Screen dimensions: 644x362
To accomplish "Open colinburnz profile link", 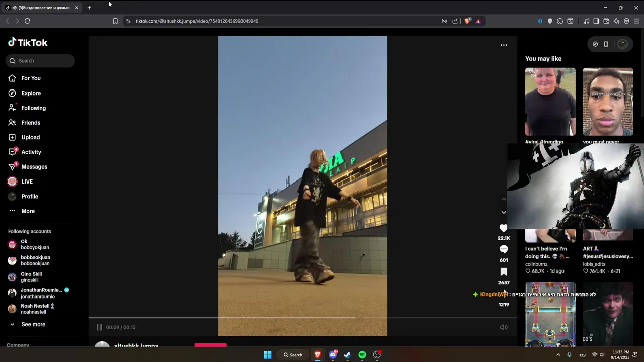I will pos(536,264).
